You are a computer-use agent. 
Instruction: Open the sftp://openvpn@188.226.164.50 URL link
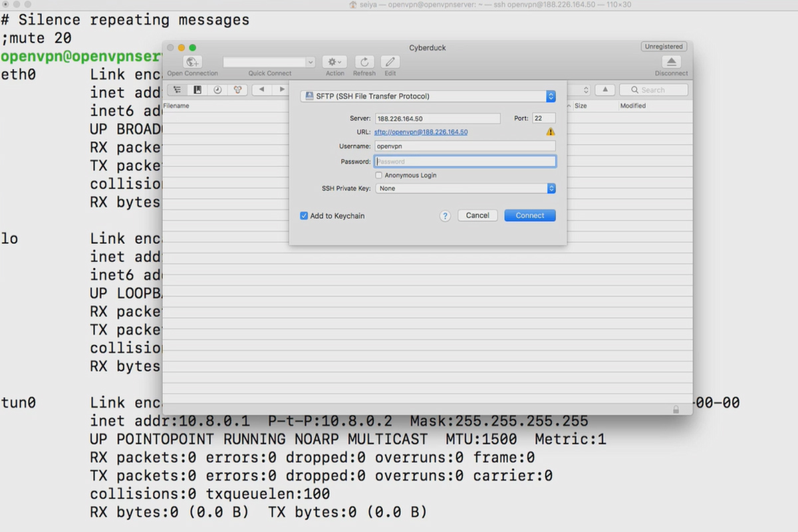pos(421,132)
